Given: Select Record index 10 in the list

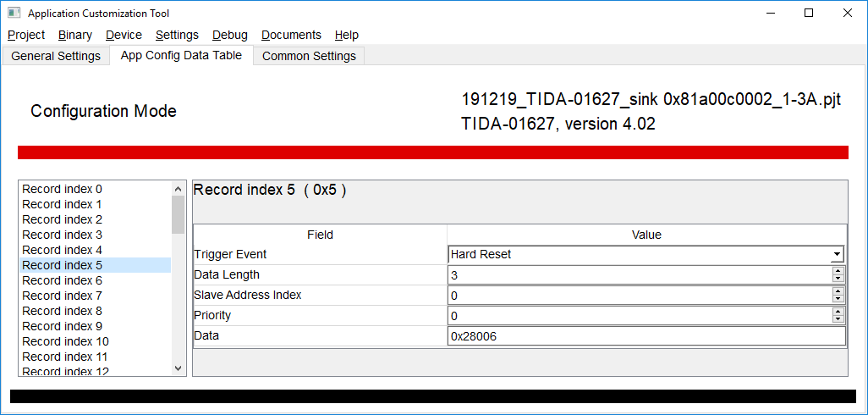Looking at the screenshot, I should (x=96, y=341).
